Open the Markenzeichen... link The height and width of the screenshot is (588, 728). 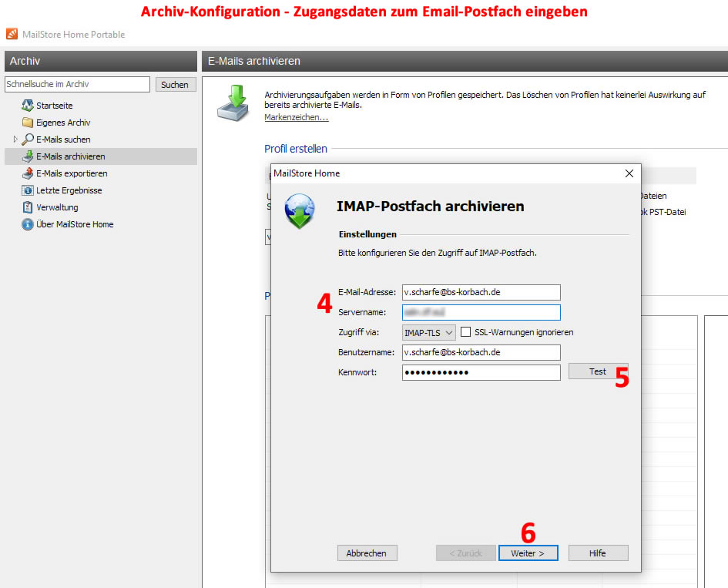point(297,117)
